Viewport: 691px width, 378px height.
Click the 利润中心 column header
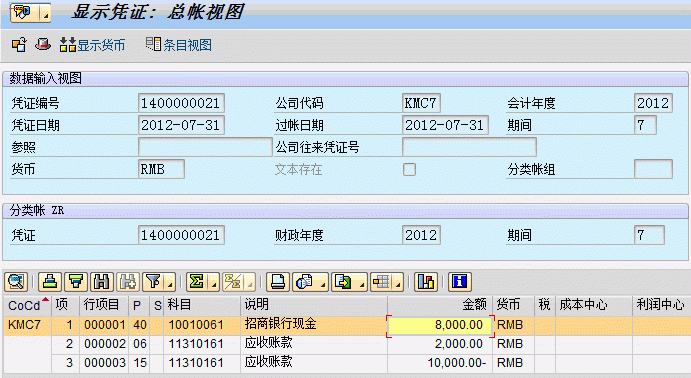[661, 305]
